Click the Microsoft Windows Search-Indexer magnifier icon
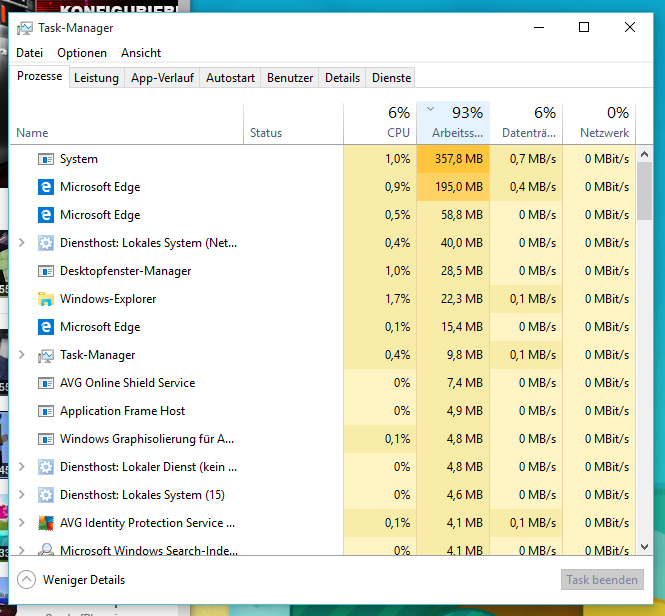 tap(46, 549)
